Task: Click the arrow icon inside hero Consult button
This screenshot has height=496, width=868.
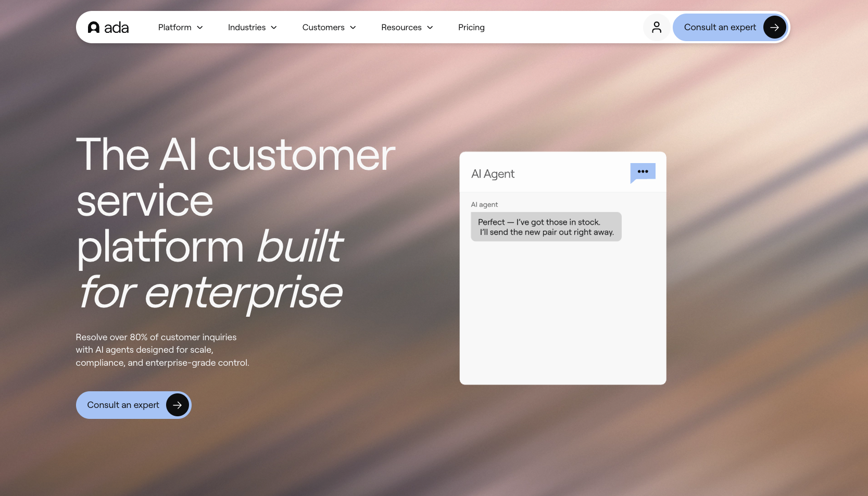Action: click(x=177, y=405)
